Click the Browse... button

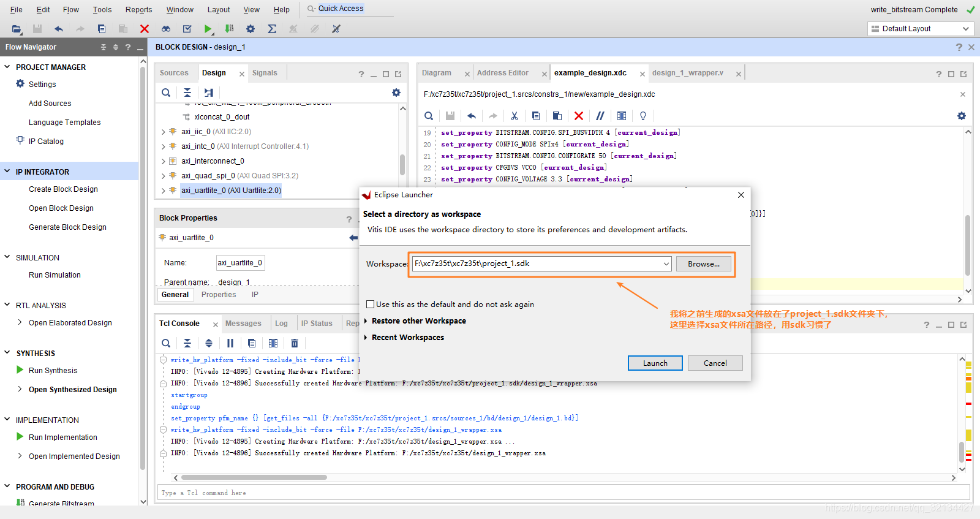tap(704, 264)
